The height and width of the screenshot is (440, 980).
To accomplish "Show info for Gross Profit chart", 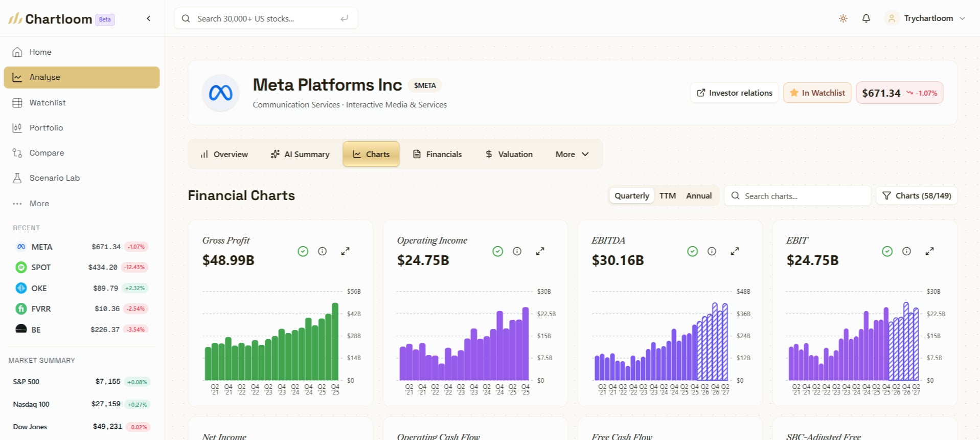I will point(322,251).
